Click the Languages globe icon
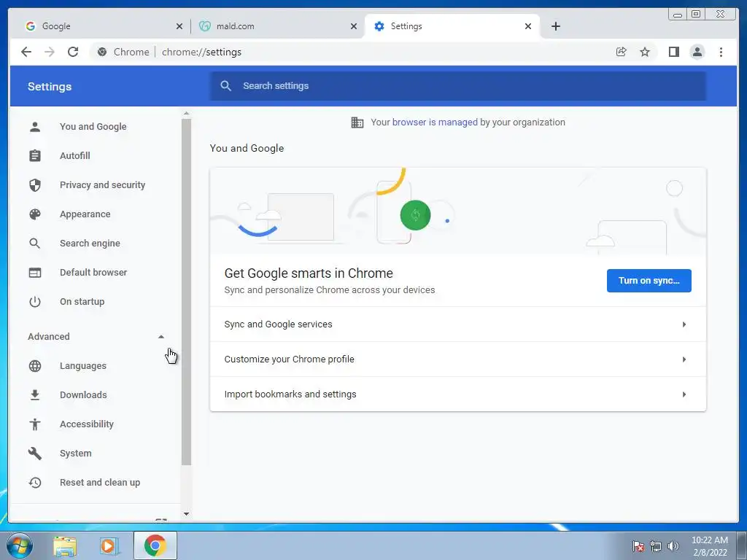747x560 pixels. click(x=35, y=366)
